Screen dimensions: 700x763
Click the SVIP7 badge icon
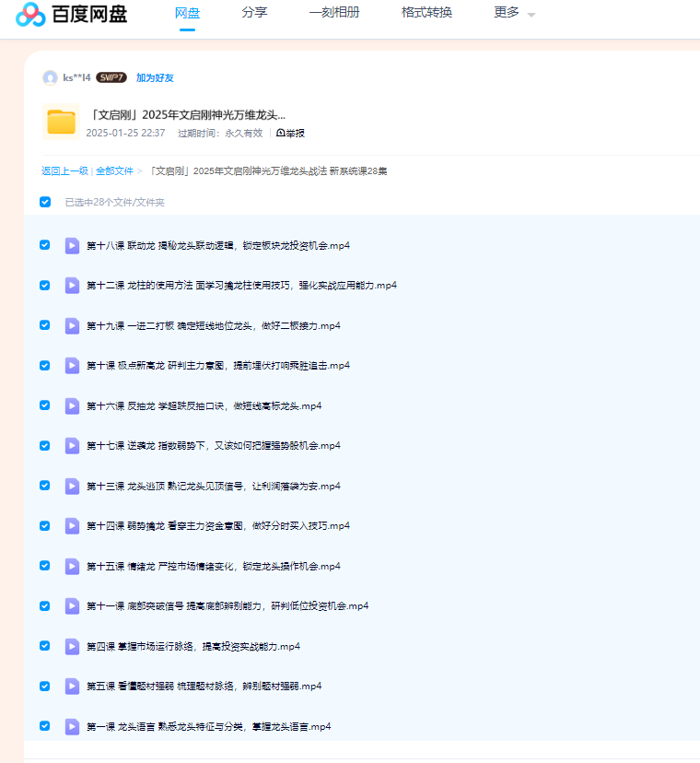click(x=111, y=77)
